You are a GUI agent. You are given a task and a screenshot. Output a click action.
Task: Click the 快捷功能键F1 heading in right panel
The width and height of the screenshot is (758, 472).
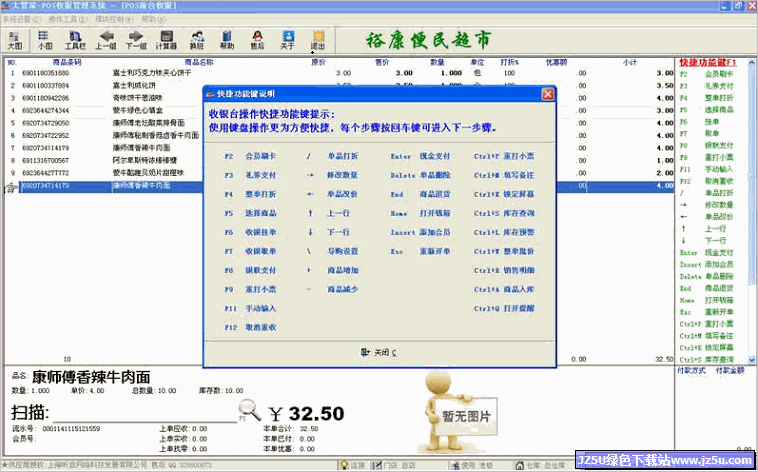(x=708, y=63)
